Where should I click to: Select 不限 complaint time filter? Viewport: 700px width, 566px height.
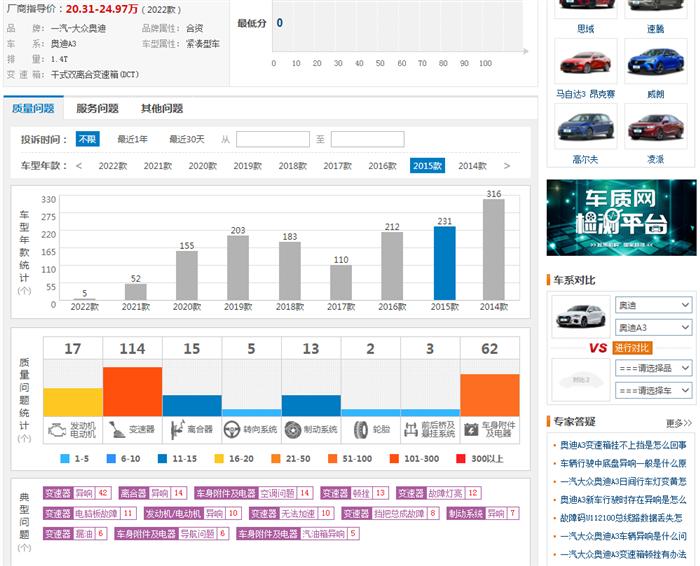coord(88,139)
